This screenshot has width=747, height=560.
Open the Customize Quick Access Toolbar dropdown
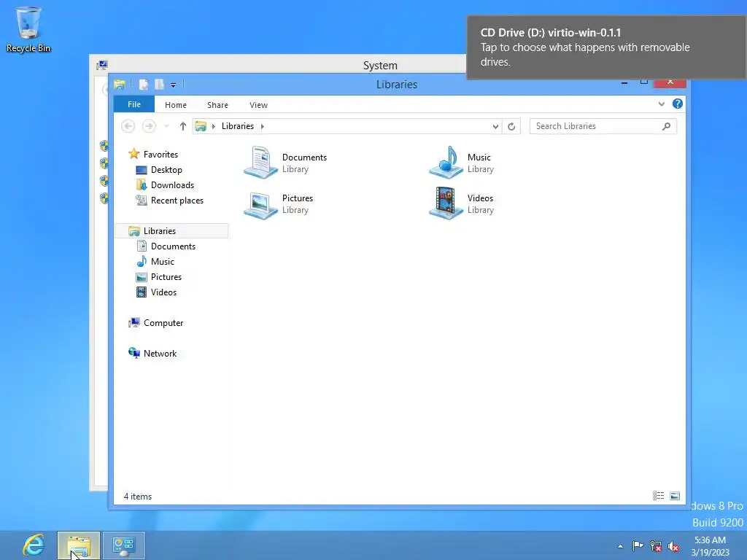coord(174,85)
